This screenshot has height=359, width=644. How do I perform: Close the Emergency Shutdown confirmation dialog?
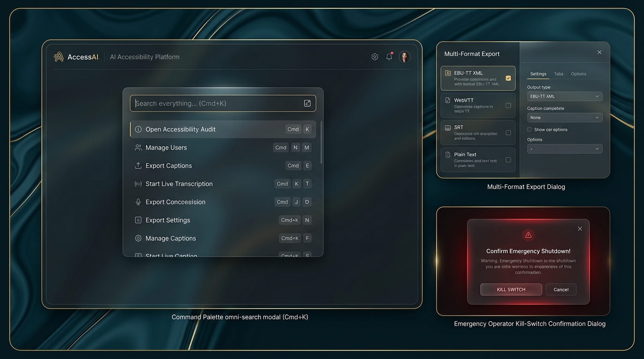point(580,229)
